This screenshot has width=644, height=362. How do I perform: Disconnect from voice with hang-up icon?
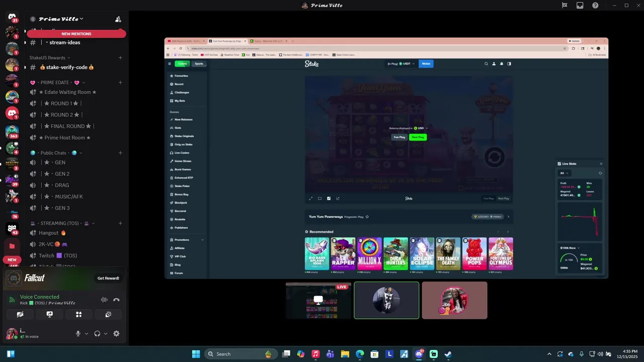[x=116, y=300]
